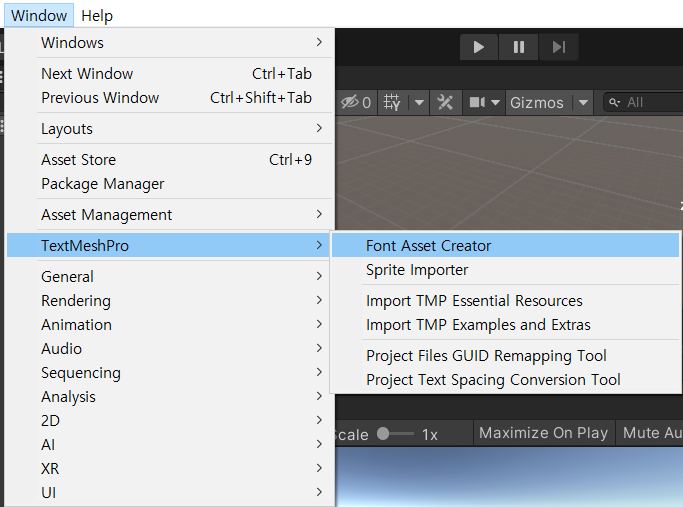Expand the Audio submenu
Image resolution: width=683 pixels, height=507 pixels.
170,348
